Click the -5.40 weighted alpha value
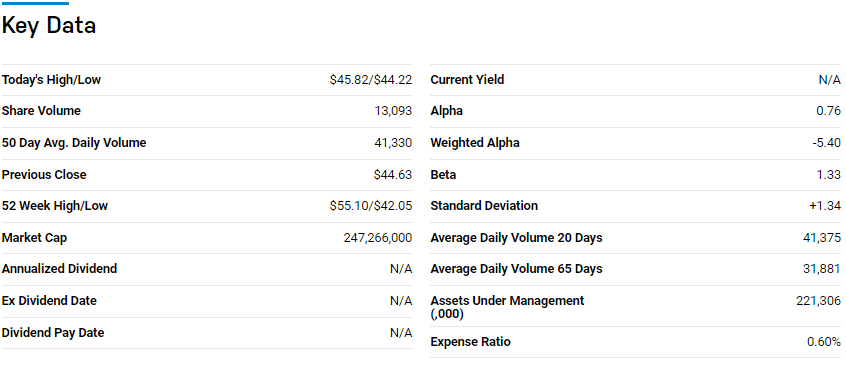Image resolution: width=846 pixels, height=366 pixels. (827, 143)
